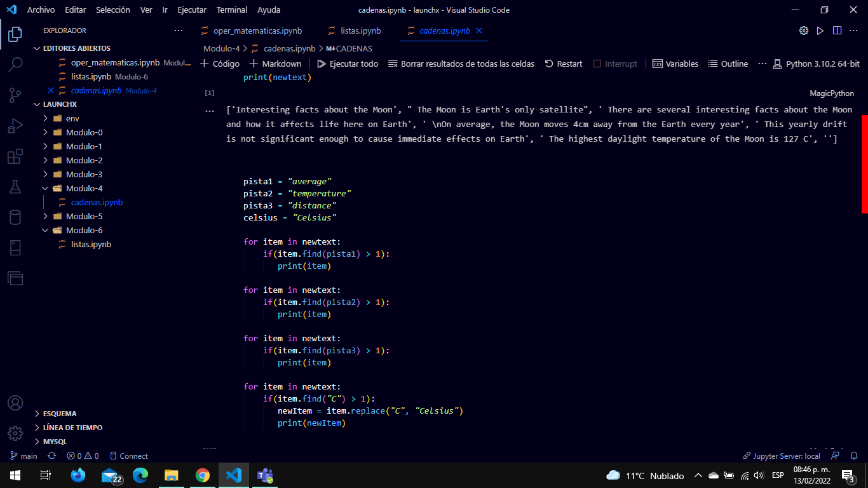Viewport: 868px width, 488px height.
Task: Expand the MYSQL section
Action: coord(55,442)
